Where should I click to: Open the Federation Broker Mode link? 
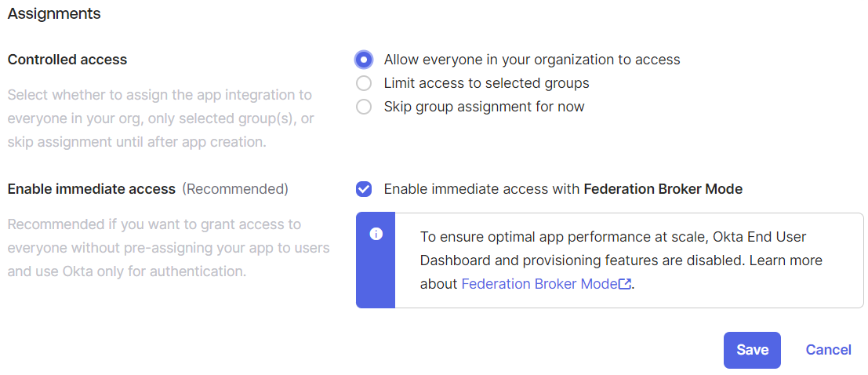coord(539,284)
